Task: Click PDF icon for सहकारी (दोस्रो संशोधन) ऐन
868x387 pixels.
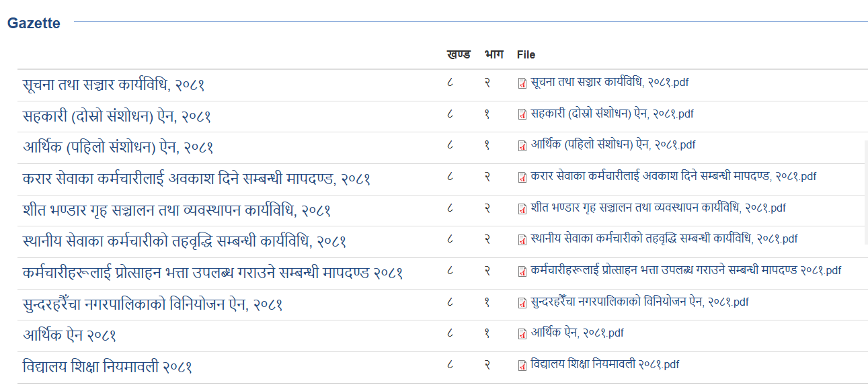Action: coord(522,114)
